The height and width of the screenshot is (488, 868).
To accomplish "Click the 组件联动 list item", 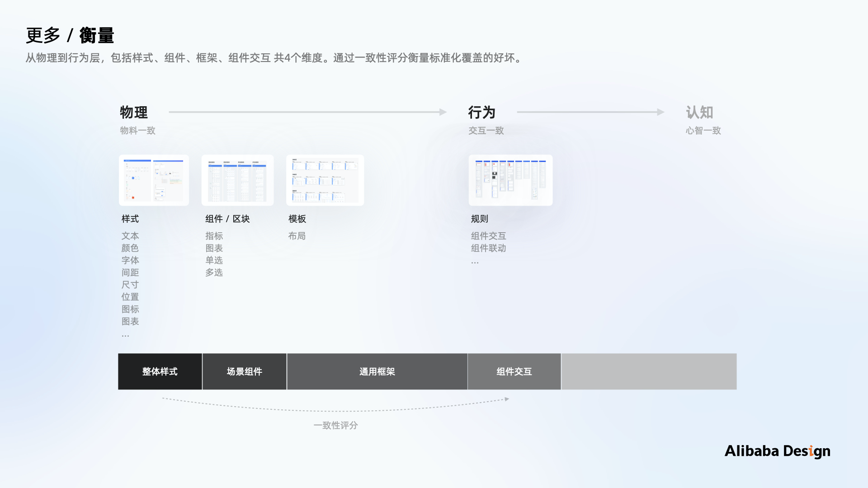I will coord(489,248).
